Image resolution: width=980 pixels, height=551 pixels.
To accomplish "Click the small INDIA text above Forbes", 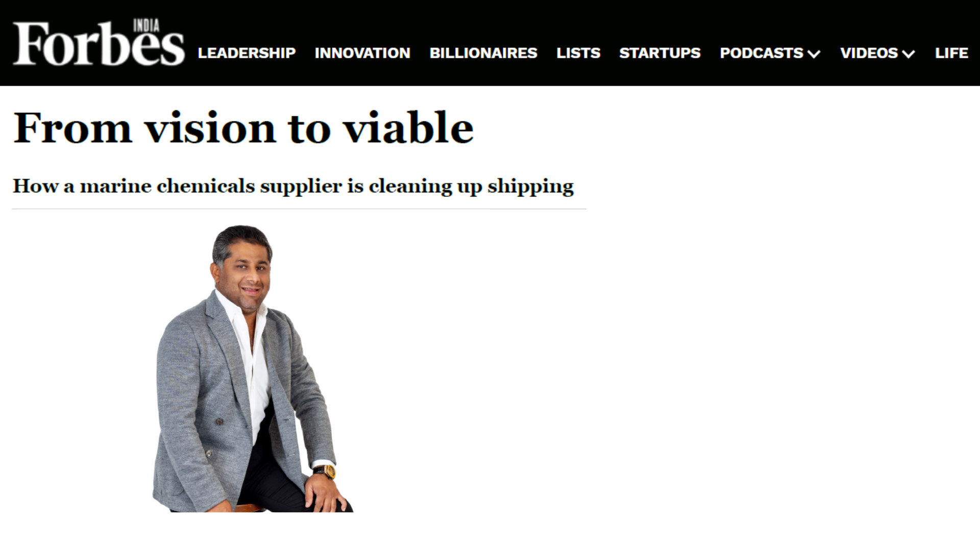I will (x=146, y=26).
